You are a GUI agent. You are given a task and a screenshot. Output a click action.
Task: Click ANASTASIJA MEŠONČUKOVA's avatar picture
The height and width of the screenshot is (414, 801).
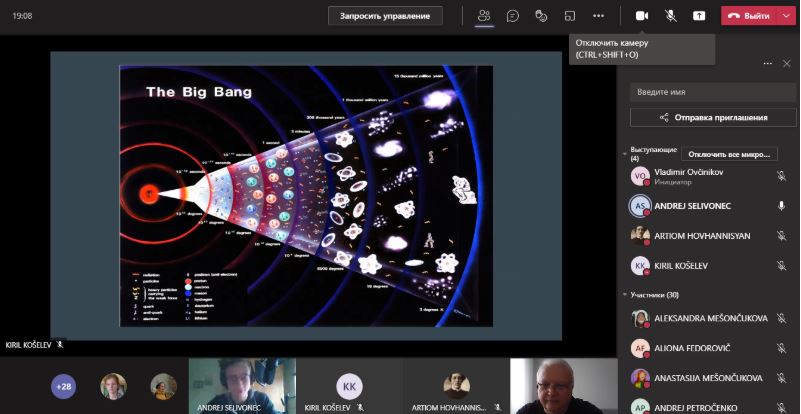tap(640, 378)
